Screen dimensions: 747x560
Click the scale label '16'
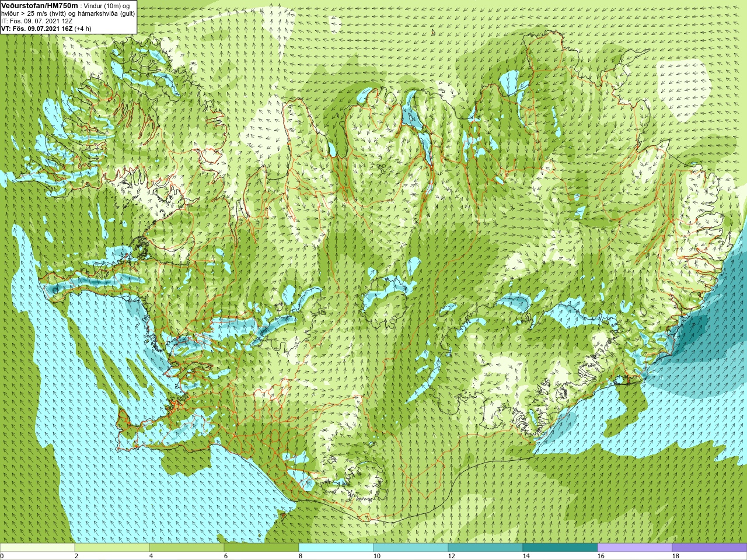(x=601, y=556)
